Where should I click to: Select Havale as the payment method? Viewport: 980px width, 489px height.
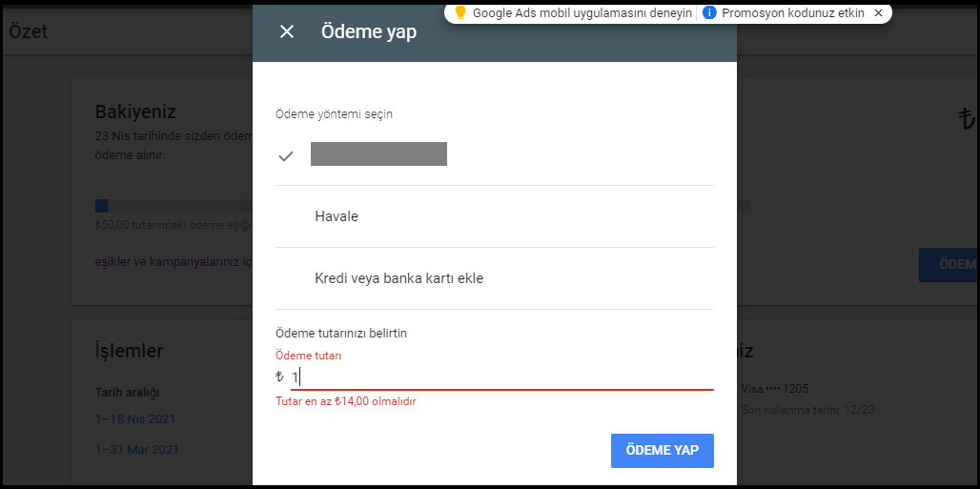(337, 216)
